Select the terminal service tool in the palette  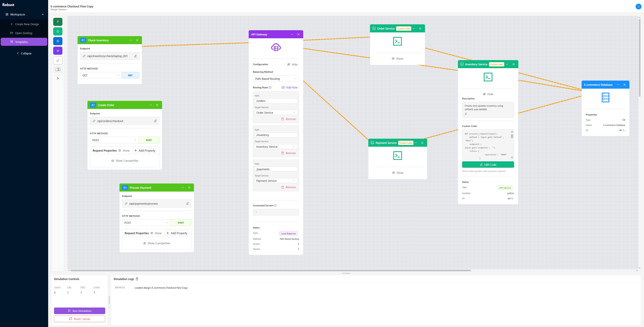tap(58, 31)
